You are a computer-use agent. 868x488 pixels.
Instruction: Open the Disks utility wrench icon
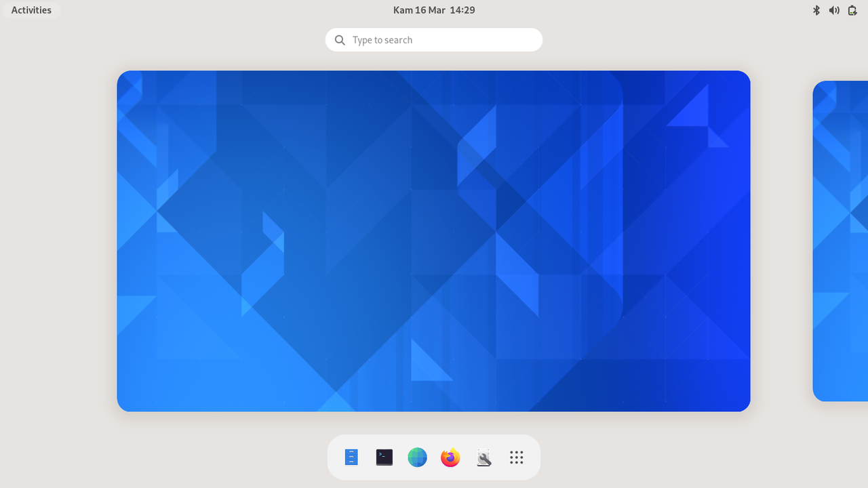[x=484, y=457]
